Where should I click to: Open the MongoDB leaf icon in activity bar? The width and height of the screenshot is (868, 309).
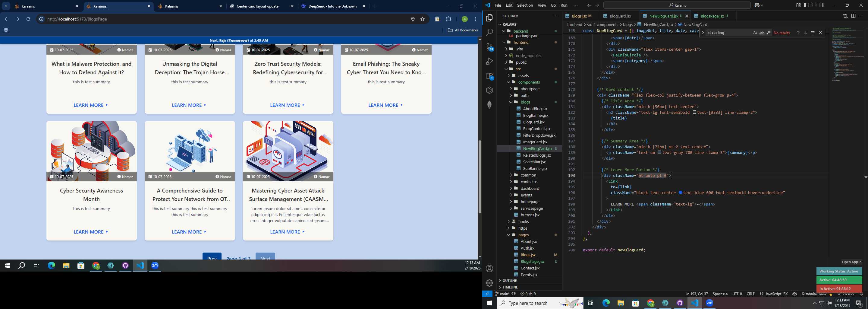tap(489, 105)
